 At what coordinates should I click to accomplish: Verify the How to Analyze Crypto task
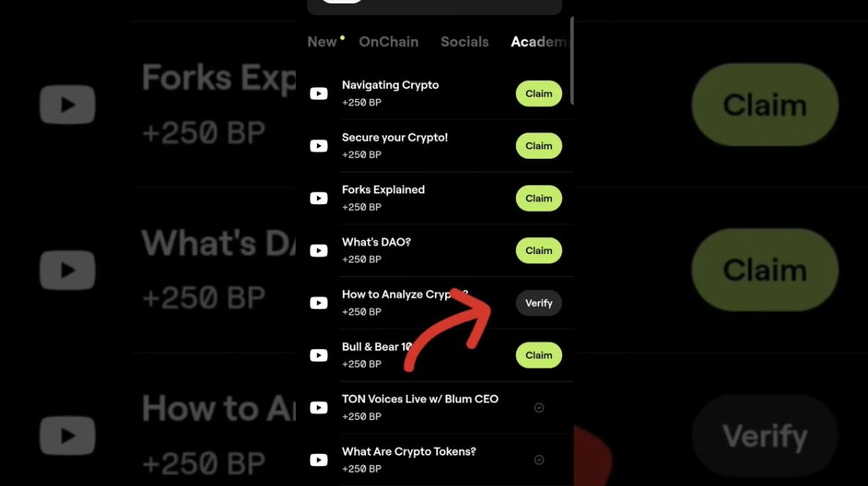[x=539, y=303]
